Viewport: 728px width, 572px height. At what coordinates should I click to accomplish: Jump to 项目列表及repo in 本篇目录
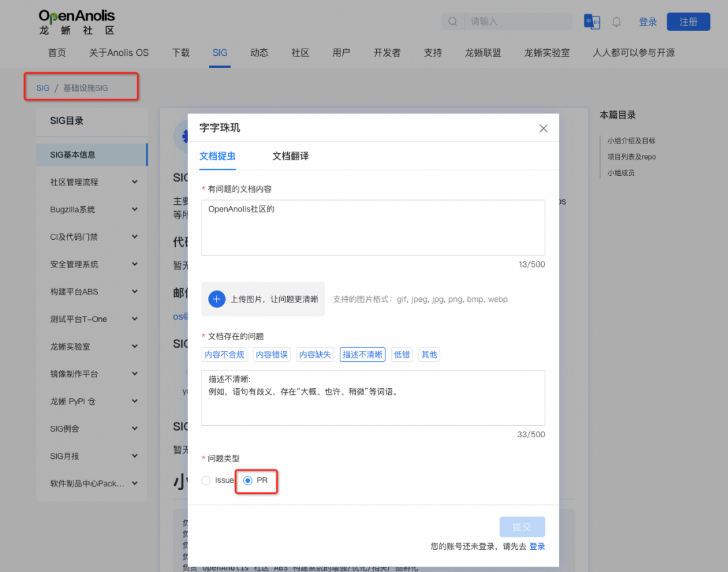[x=632, y=157]
